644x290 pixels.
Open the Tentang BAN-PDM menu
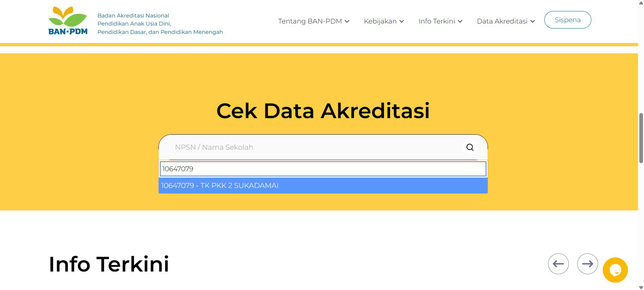(x=310, y=21)
